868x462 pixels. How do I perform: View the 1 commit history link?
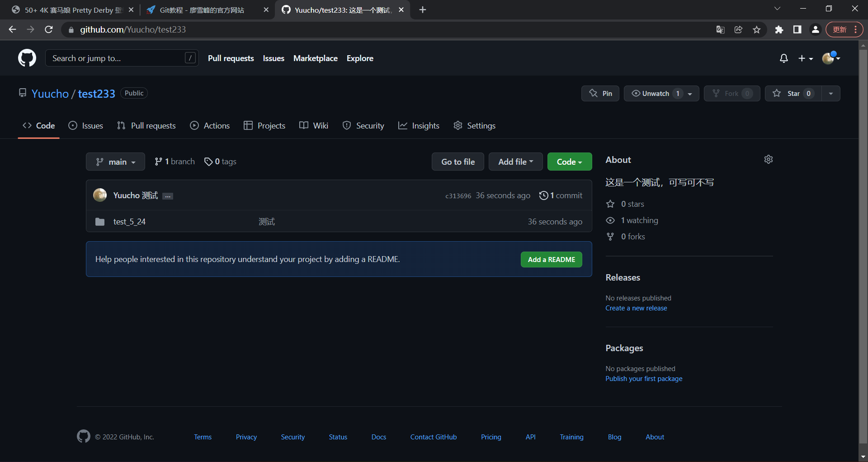click(x=561, y=195)
